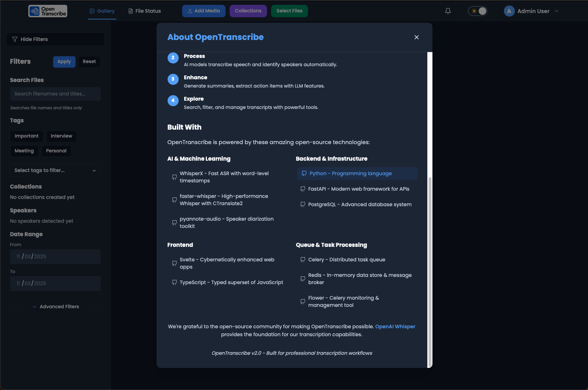Open the Python programming language link
The width and height of the screenshot is (588, 390).
(x=357, y=174)
